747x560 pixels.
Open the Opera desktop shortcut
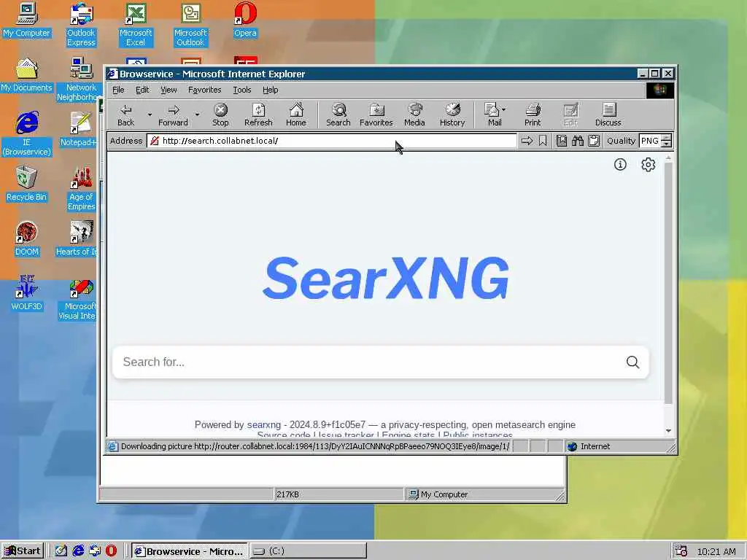click(245, 20)
